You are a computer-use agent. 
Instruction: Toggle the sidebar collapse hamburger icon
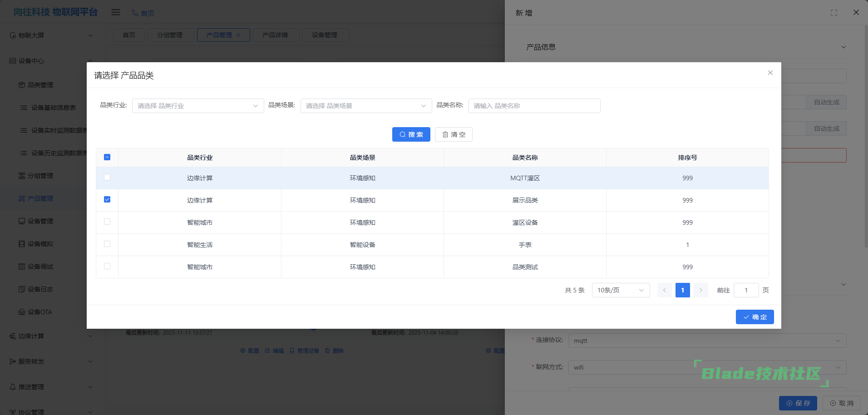tap(116, 12)
